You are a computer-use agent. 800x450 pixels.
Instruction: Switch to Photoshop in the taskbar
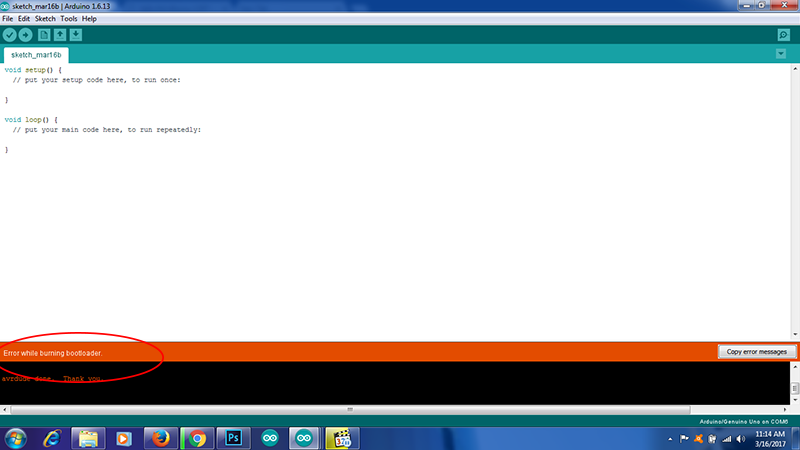pyautogui.click(x=234, y=439)
